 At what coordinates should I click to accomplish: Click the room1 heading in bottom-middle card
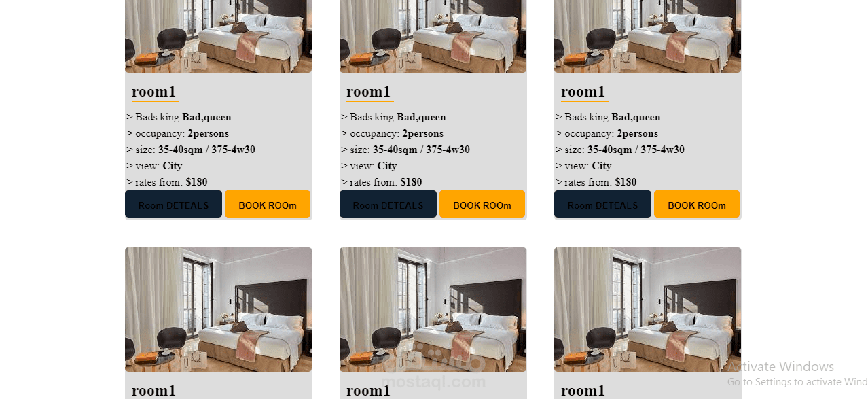369,391
